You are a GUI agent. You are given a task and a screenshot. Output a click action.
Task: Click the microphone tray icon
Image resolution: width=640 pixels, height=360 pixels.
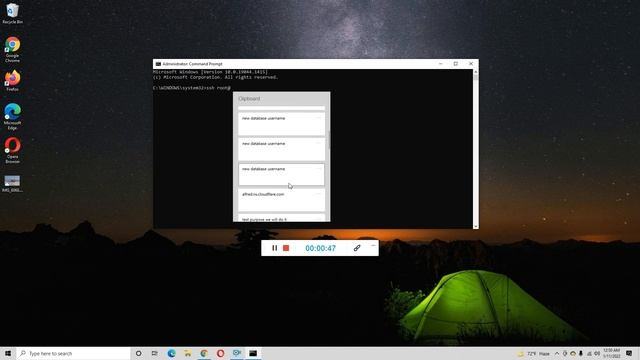pos(581,353)
